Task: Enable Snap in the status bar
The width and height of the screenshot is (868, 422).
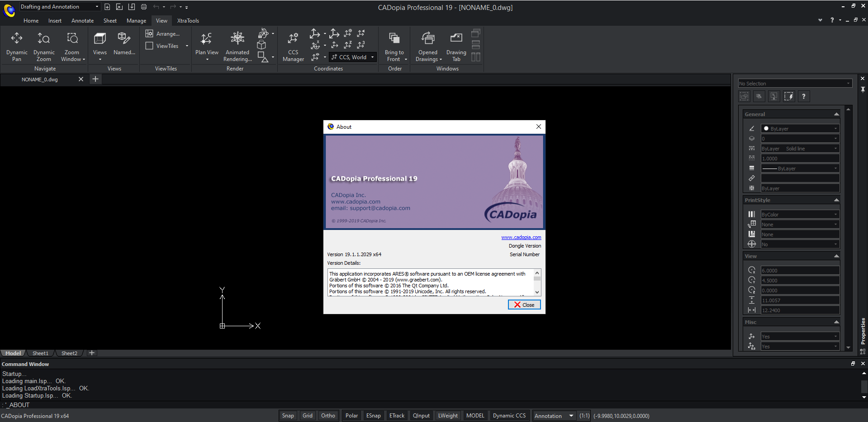Action: click(x=288, y=415)
